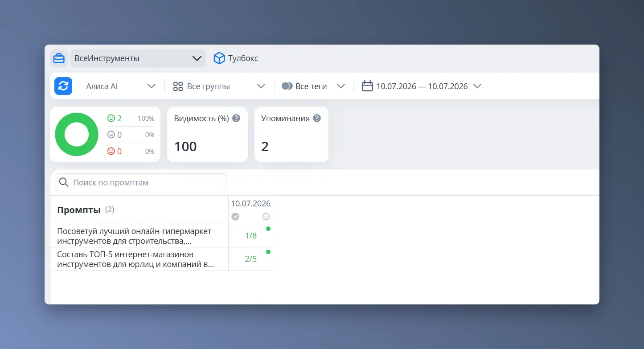Click the briefcase project icon
The width and height of the screenshot is (644, 349).
pos(58,58)
